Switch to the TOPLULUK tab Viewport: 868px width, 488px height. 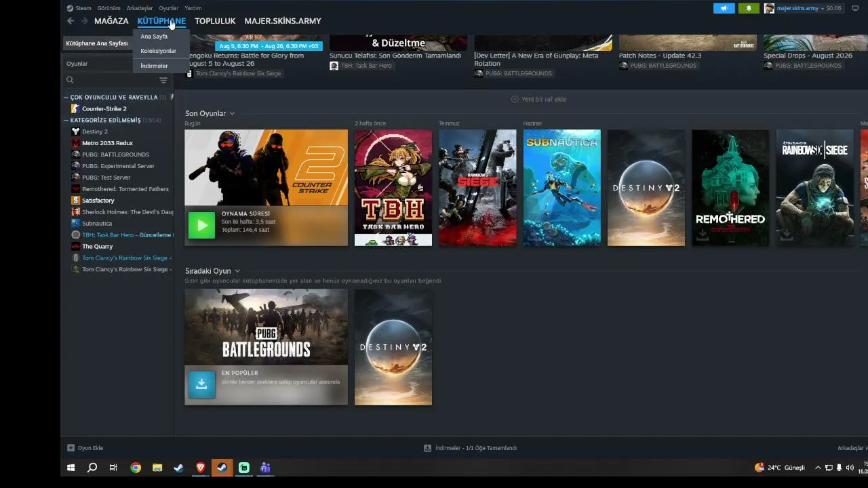[215, 21]
